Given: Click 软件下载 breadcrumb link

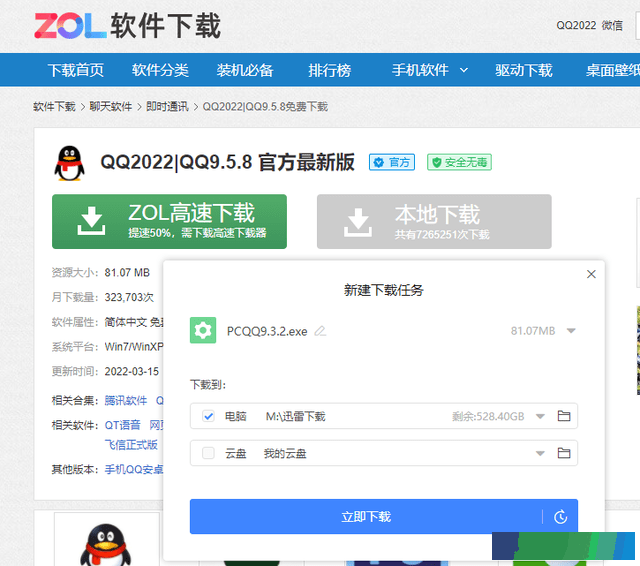Looking at the screenshot, I should click(54, 107).
